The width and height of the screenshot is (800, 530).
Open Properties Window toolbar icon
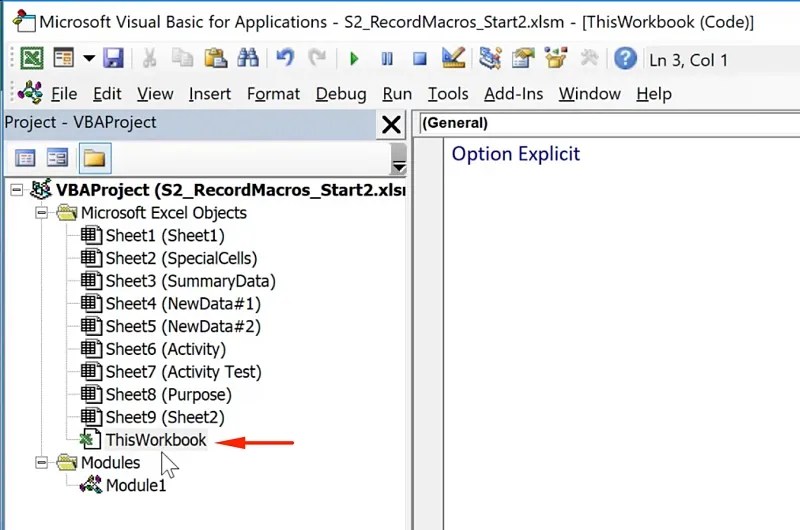coord(523,58)
